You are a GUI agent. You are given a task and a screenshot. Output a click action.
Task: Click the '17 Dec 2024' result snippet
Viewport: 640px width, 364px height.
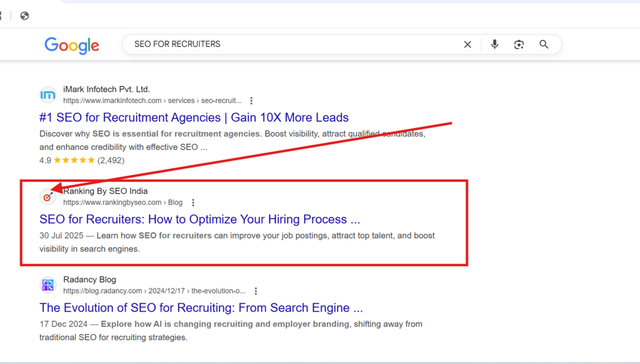[231, 330]
